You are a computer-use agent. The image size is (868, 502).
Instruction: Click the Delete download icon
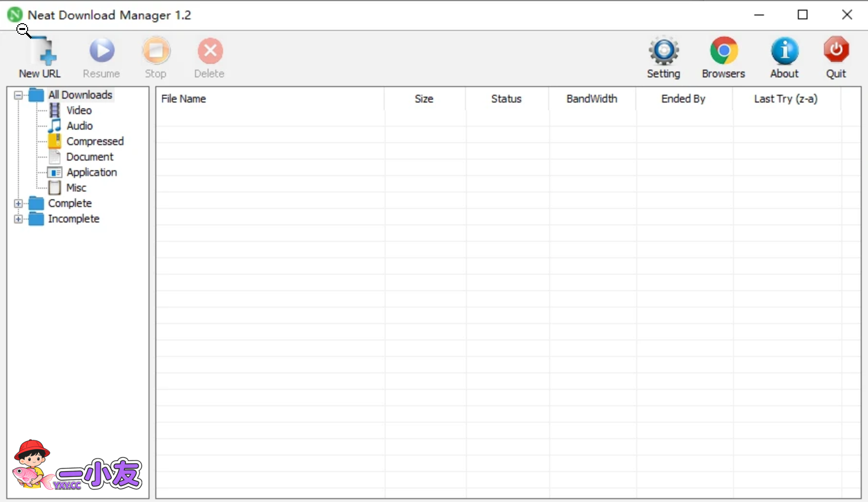pyautogui.click(x=210, y=51)
